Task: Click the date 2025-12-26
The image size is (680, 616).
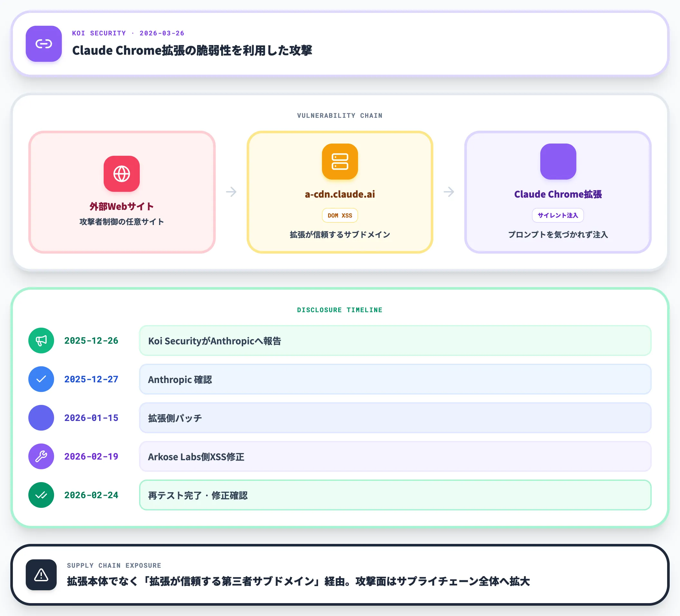Action: coord(91,341)
